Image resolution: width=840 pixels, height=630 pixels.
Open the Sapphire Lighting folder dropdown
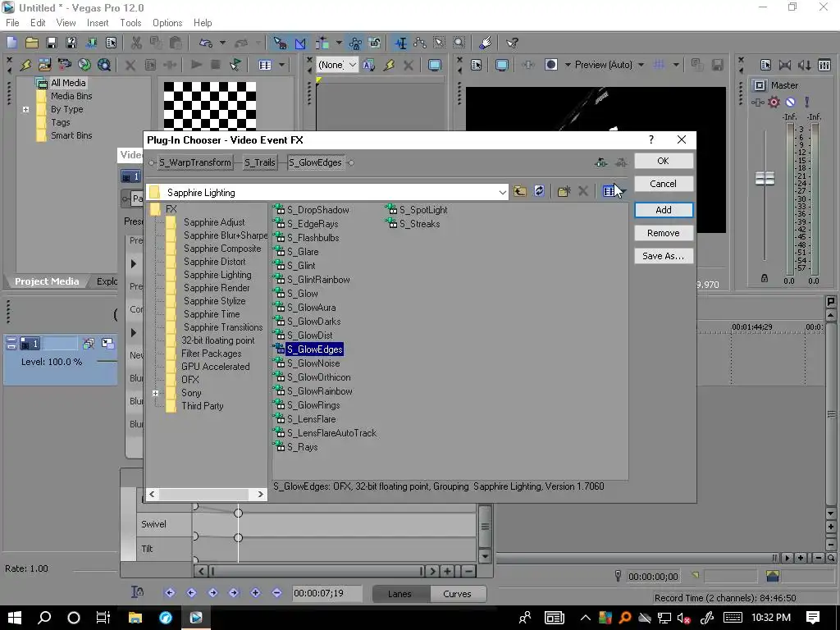coord(502,192)
